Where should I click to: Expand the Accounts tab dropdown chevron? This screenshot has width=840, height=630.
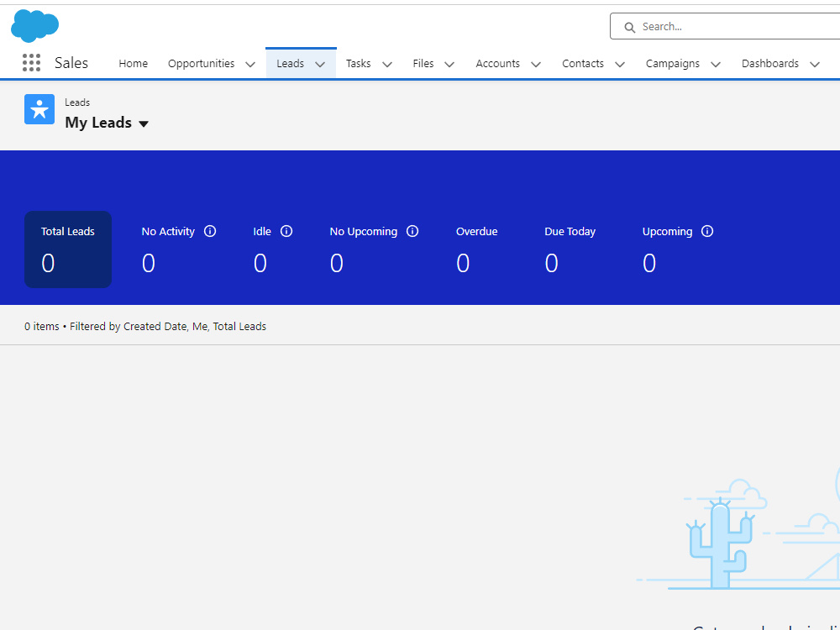(x=536, y=65)
